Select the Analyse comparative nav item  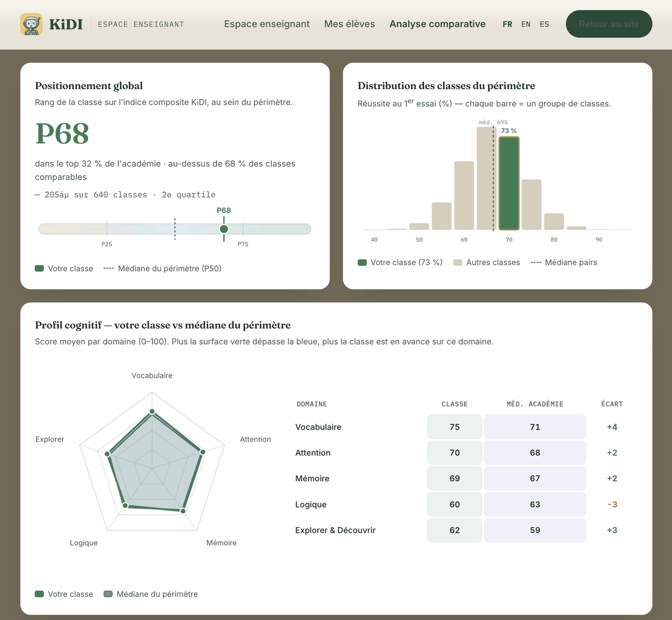[437, 24]
